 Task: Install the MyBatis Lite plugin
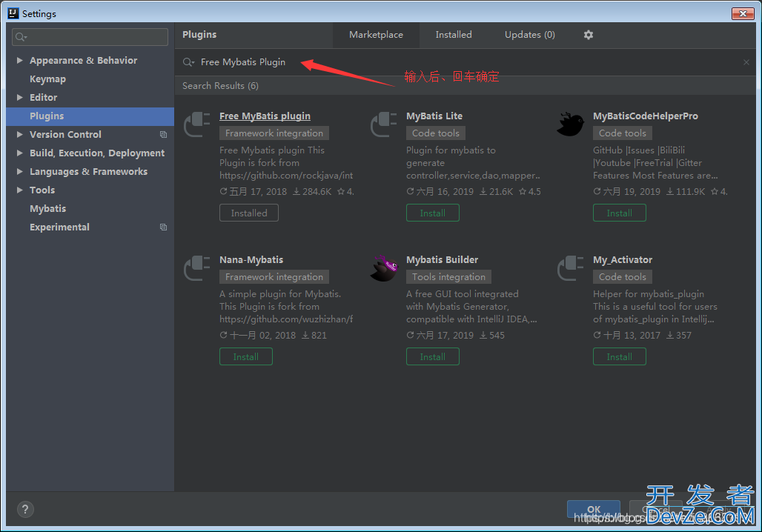point(432,213)
